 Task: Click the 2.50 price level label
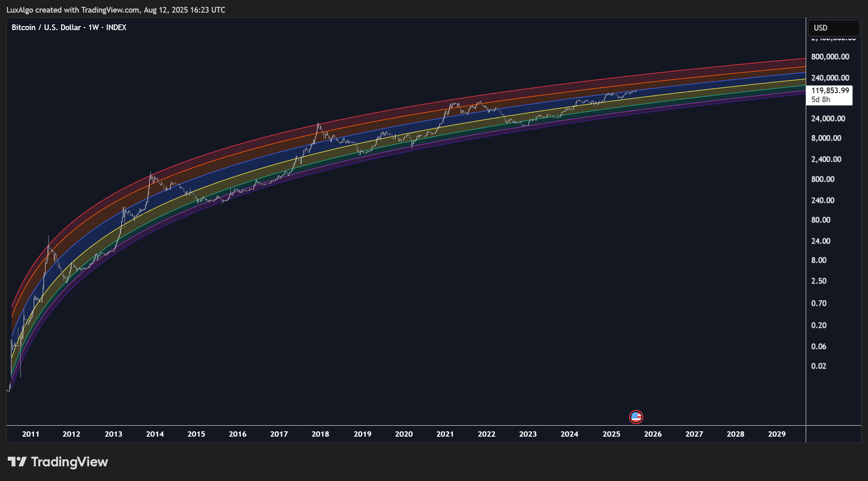pyautogui.click(x=819, y=281)
